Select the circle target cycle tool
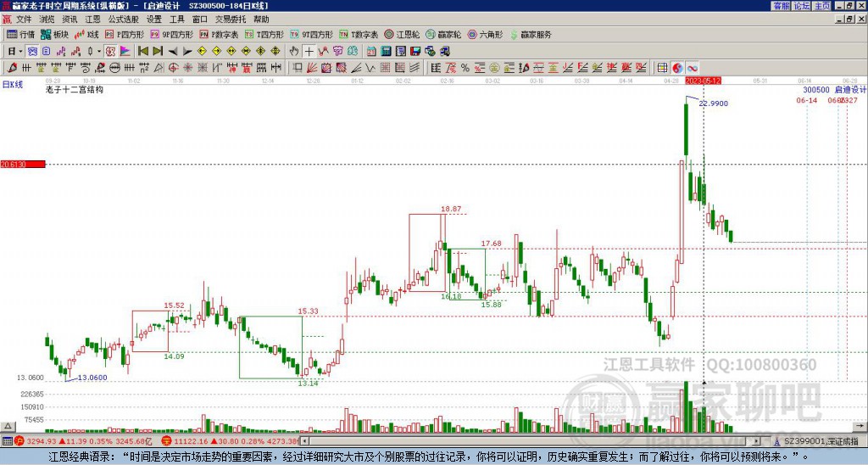868x465 pixels. point(173,68)
